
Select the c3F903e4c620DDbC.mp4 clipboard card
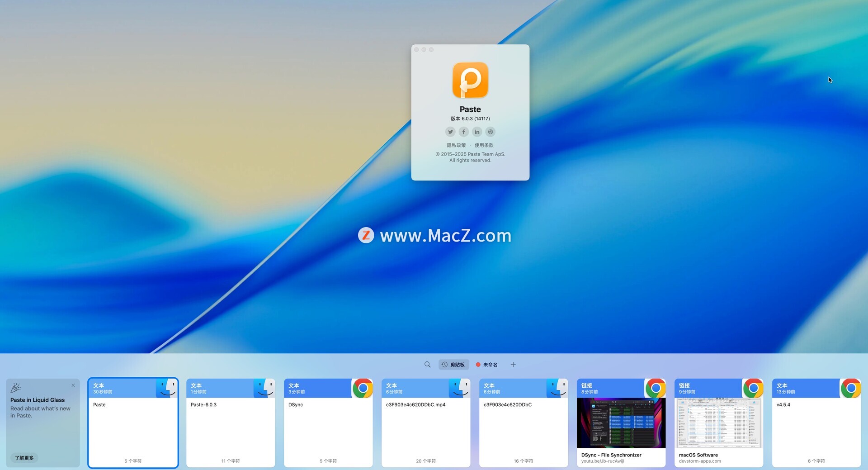426,430
